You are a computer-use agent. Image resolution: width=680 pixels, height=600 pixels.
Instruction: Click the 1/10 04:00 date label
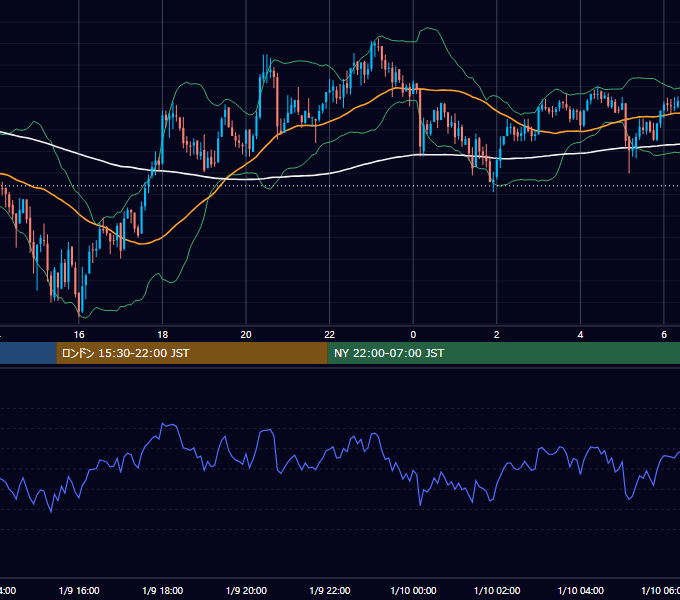[581, 590]
